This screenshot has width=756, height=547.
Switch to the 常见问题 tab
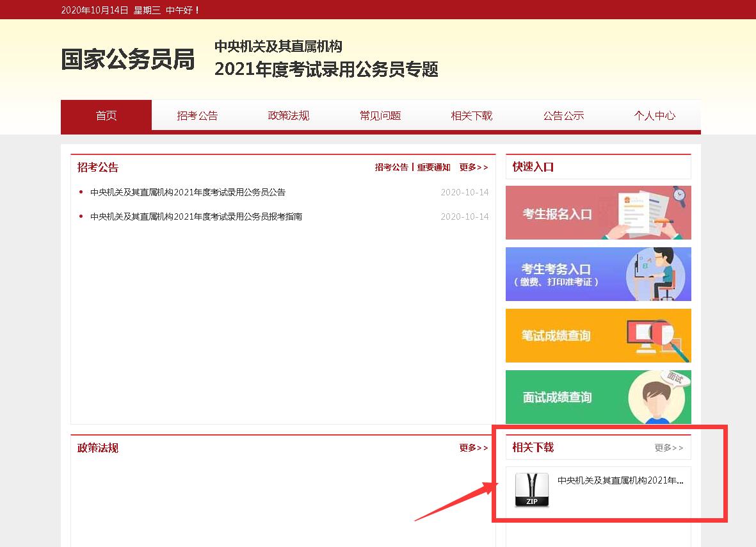tap(380, 116)
